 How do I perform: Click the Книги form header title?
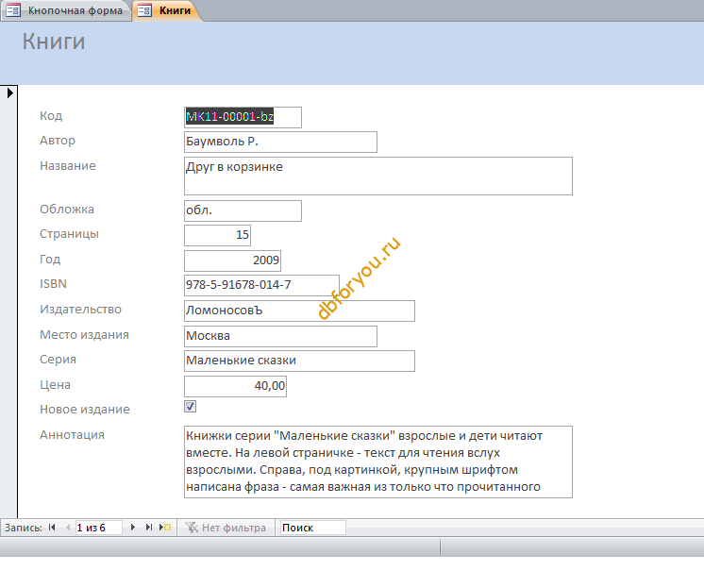pyautogui.click(x=54, y=42)
